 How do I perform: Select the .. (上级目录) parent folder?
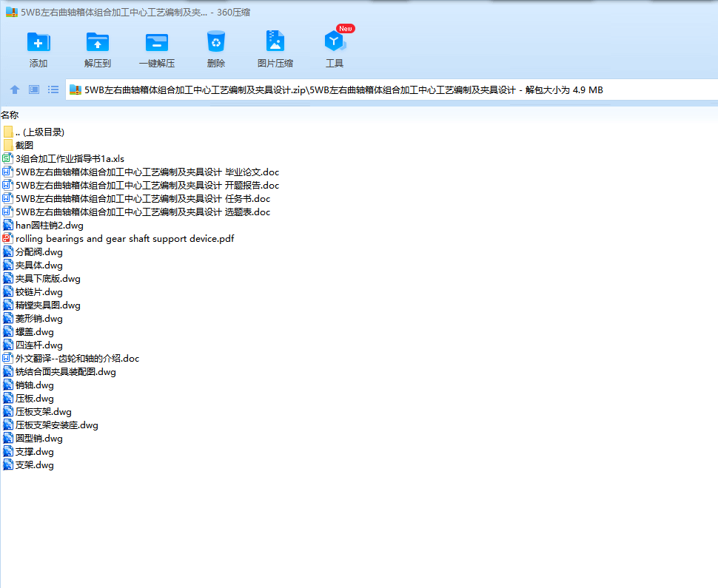(x=33, y=132)
